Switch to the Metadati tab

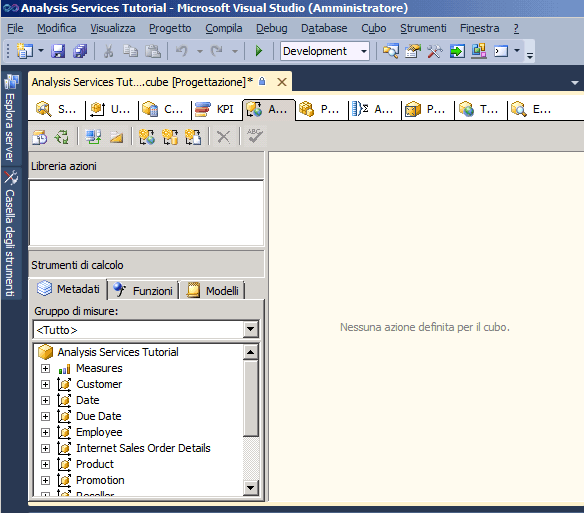[69, 289]
